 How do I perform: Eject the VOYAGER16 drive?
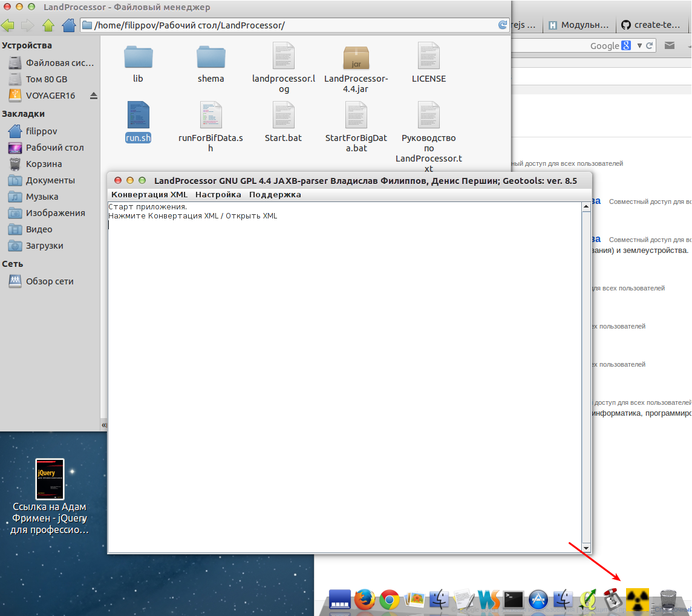pyautogui.click(x=94, y=96)
